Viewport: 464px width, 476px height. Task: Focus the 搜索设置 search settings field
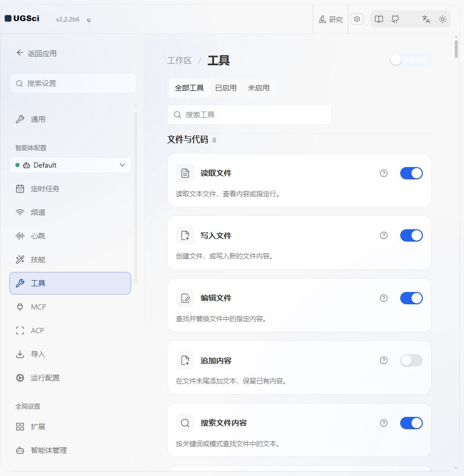73,83
